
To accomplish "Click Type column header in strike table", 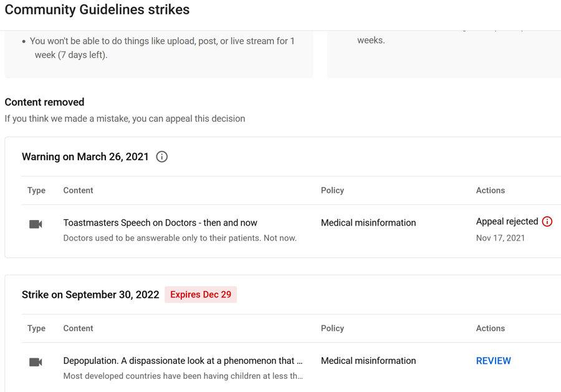I will tap(37, 328).
